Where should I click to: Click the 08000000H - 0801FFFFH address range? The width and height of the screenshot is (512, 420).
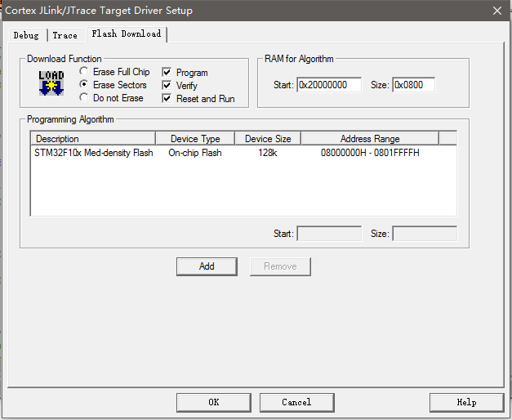tap(370, 153)
